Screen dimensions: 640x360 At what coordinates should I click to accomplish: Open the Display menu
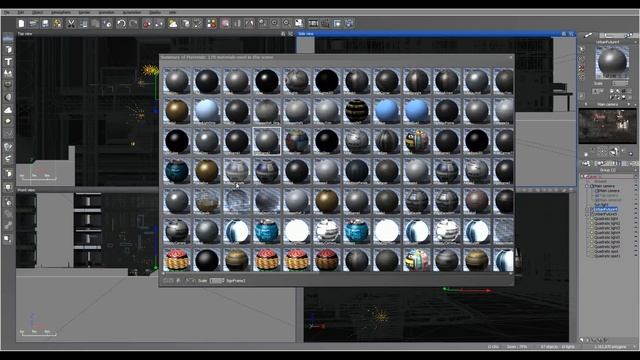155,13
